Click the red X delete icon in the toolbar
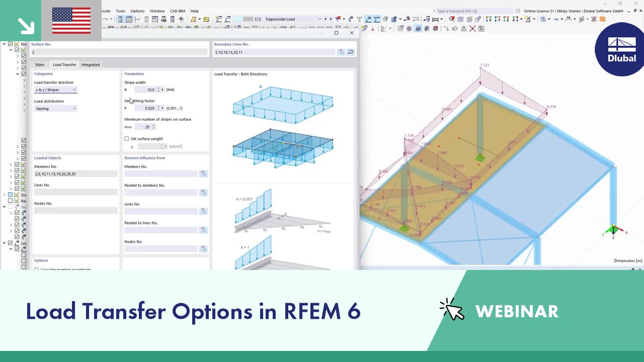Image resolution: width=644 pixels, height=362 pixels. (x=471, y=29)
